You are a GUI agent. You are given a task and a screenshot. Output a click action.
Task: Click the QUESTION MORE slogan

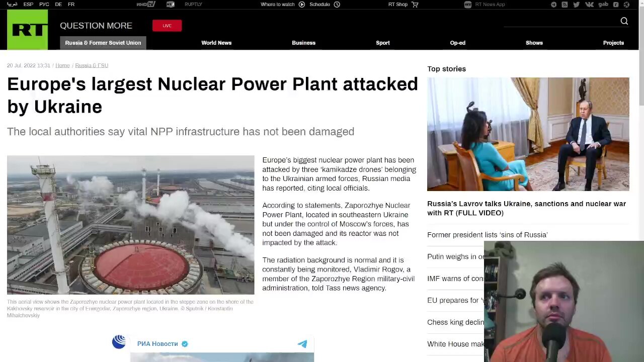point(96,26)
